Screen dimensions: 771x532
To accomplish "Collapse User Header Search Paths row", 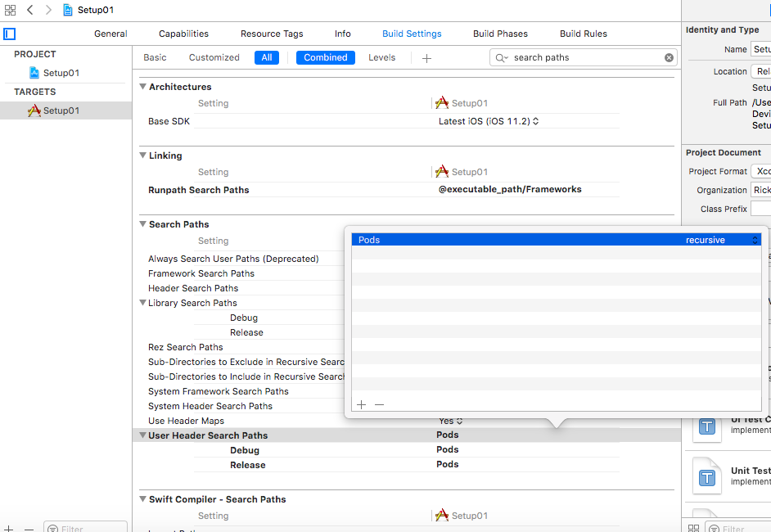I will coord(142,435).
